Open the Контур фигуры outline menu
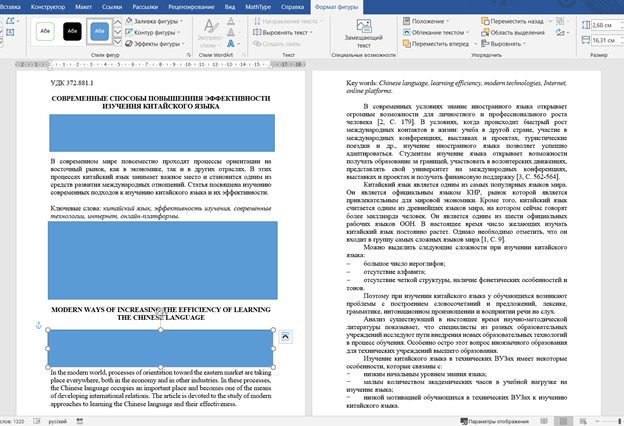The image size is (624, 426). coord(153,32)
